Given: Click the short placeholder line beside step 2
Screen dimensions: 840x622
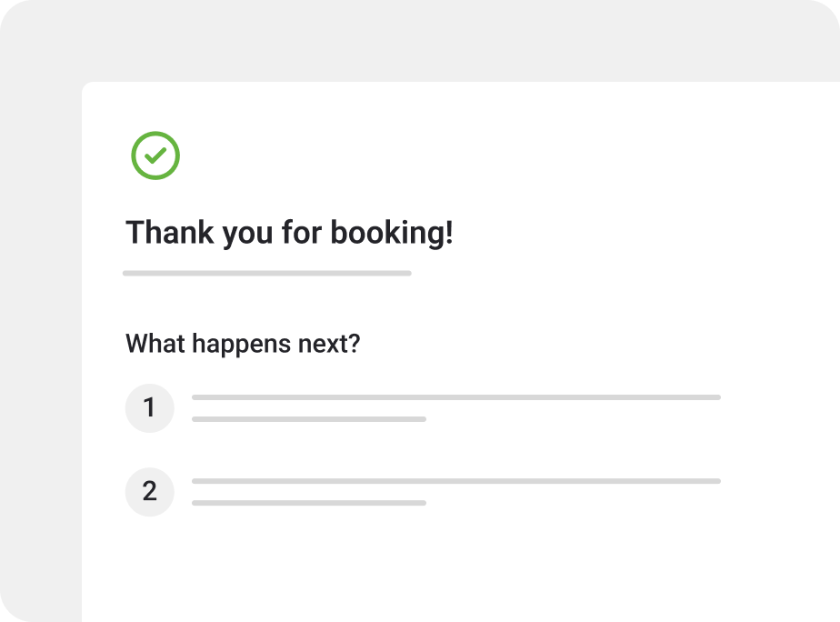Looking at the screenshot, I should pos(308,503).
